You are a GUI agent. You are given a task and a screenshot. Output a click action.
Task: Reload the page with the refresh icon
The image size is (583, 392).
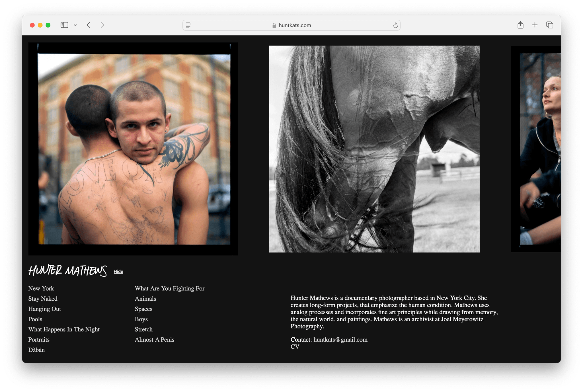pos(395,25)
